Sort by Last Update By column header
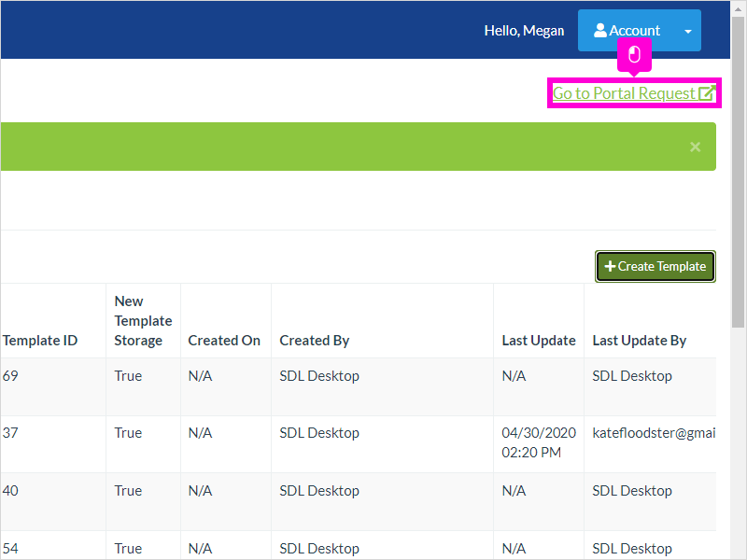 coord(640,341)
